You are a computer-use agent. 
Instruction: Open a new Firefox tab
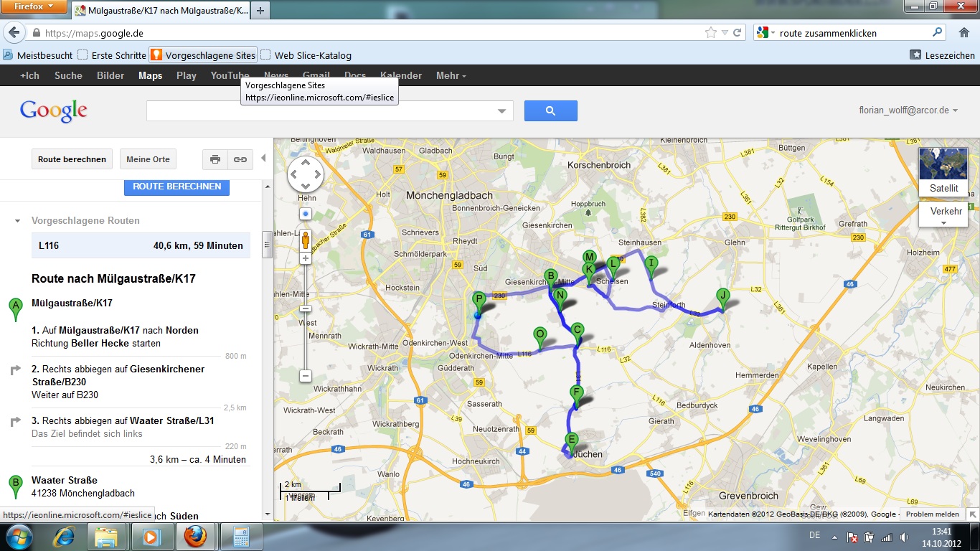tap(260, 11)
